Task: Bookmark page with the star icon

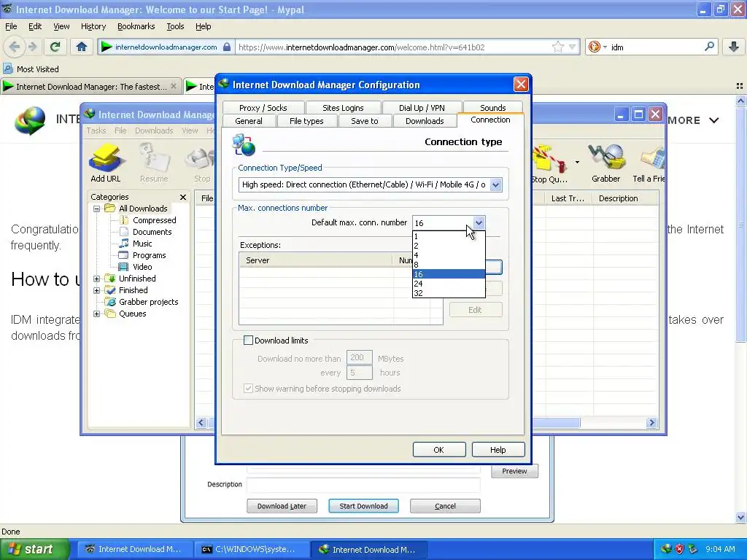Action: (557, 47)
